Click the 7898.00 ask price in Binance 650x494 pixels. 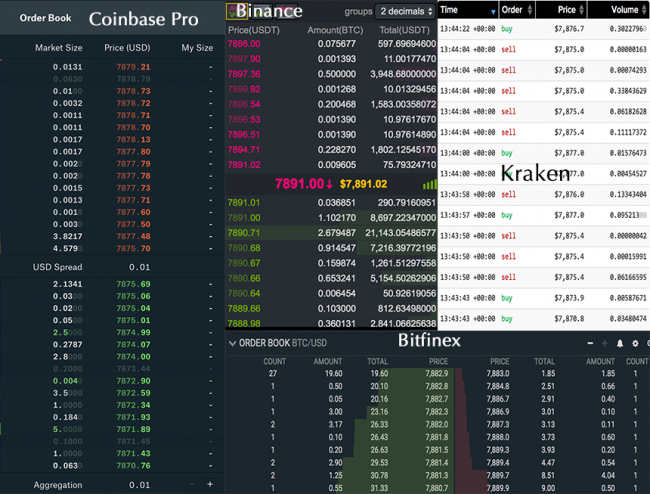click(x=244, y=44)
